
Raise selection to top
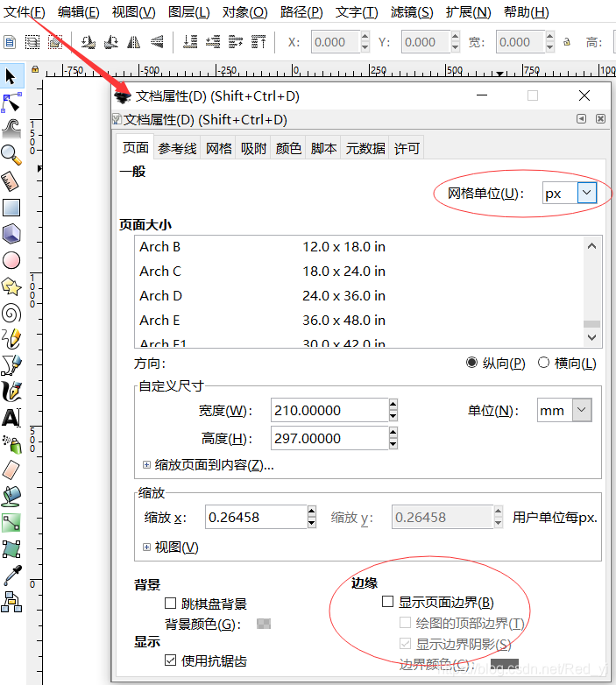[258, 42]
